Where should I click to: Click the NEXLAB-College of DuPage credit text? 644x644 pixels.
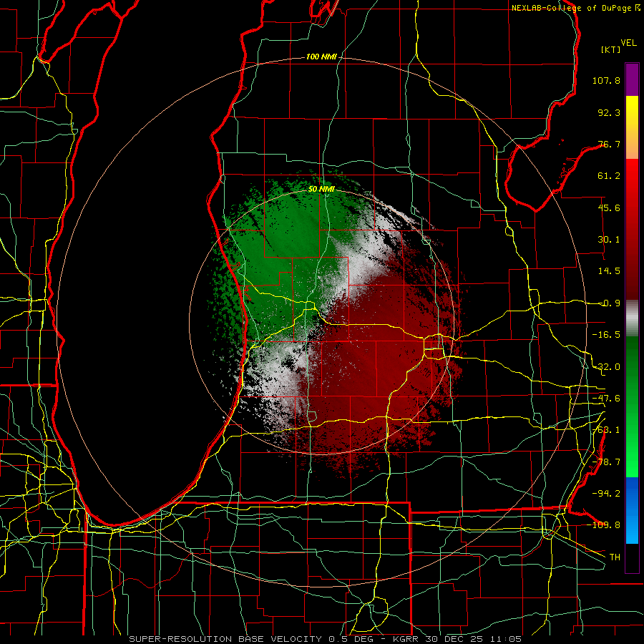tap(572, 8)
